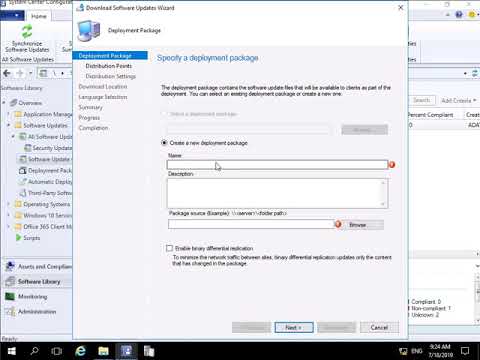Image resolution: width=480 pixels, height=360 pixels.
Task: Select Operating Systems folder
Action: click(42, 204)
